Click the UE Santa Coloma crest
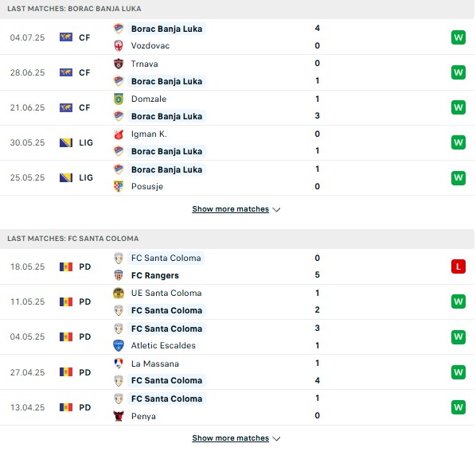Screen dimensions: 476x451 coord(119,293)
